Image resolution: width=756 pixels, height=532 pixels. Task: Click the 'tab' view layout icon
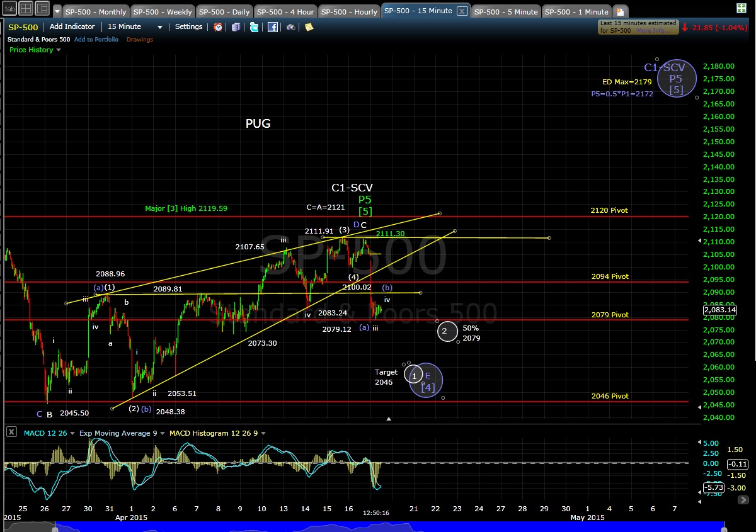(9, 9)
